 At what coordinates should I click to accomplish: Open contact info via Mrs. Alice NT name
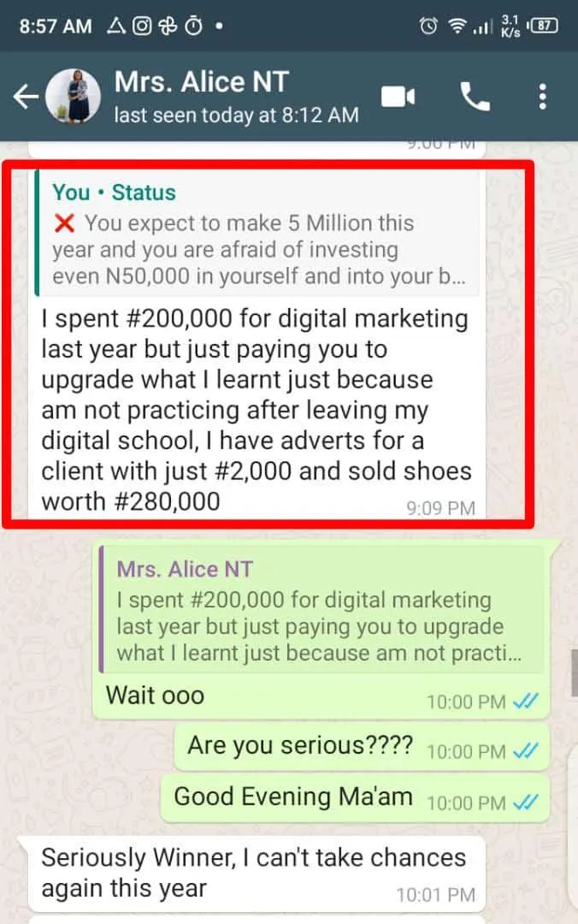(202, 82)
